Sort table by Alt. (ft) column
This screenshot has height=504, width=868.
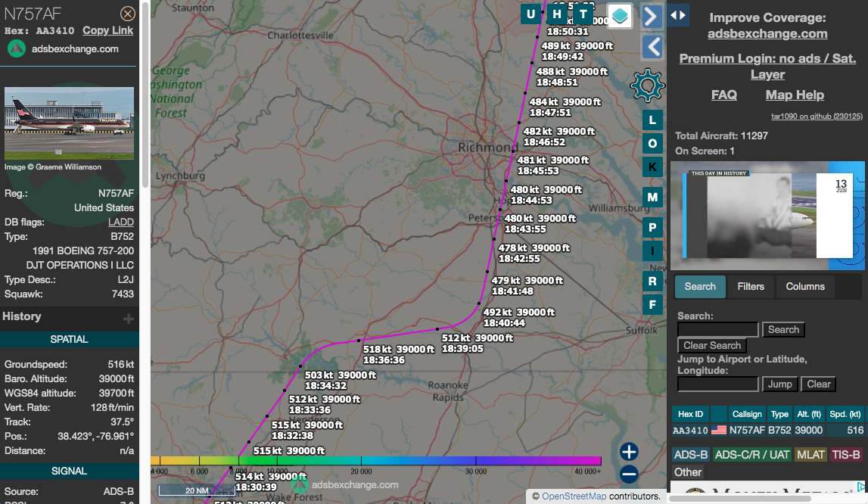pyautogui.click(x=809, y=414)
